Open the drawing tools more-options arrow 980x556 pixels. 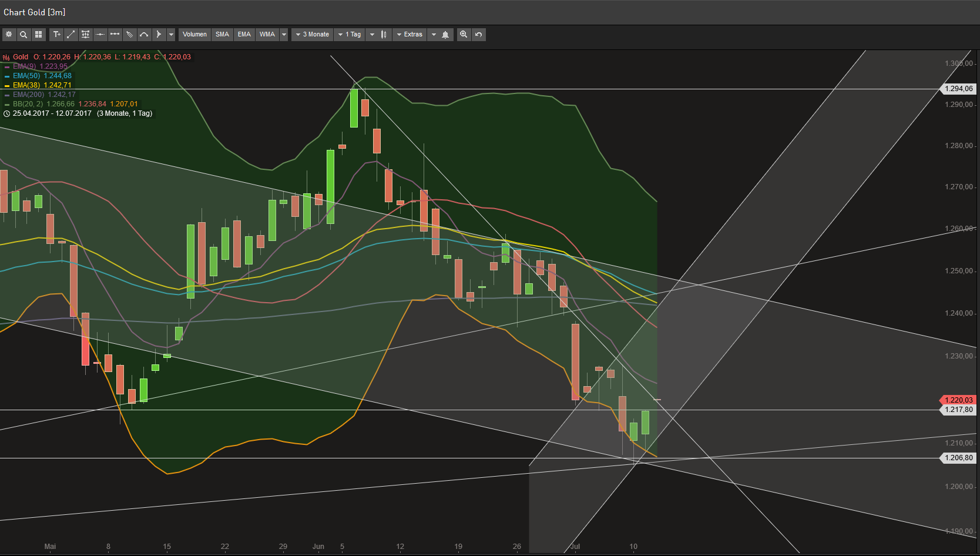tap(171, 35)
